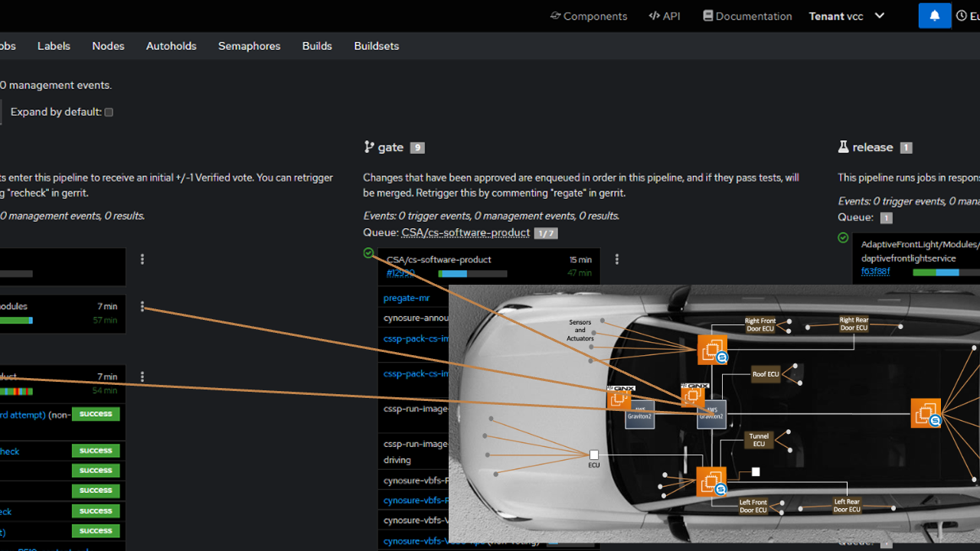Viewport: 980px width, 551px height.
Task: Click the Components layers icon in the top bar
Action: (x=556, y=15)
